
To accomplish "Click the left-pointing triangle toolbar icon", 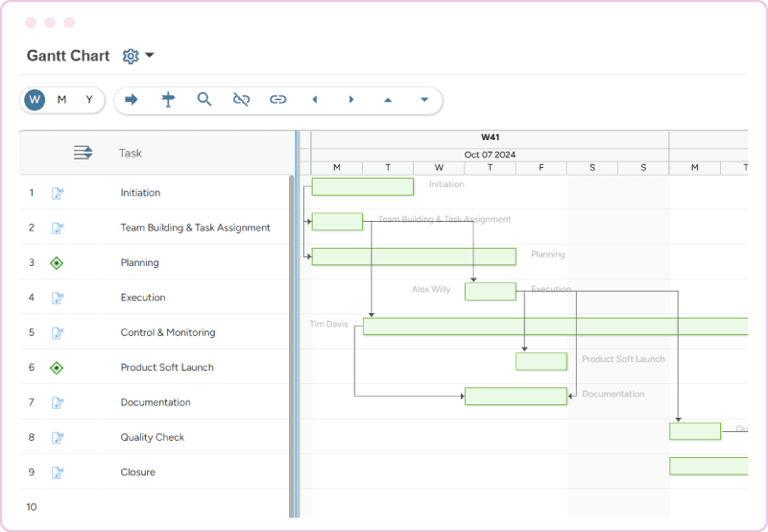I will point(314,100).
